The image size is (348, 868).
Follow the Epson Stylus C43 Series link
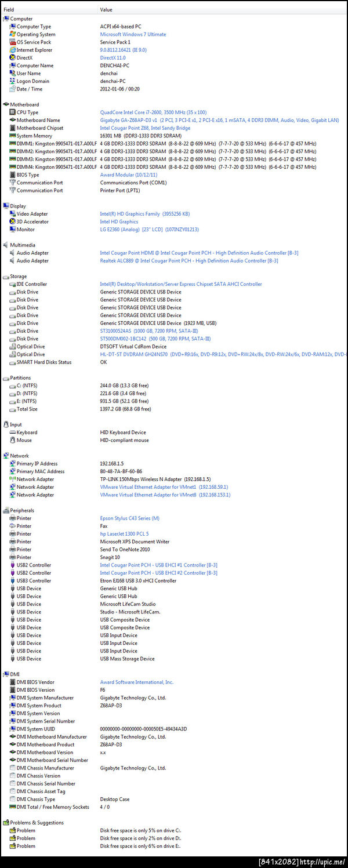[x=129, y=518]
